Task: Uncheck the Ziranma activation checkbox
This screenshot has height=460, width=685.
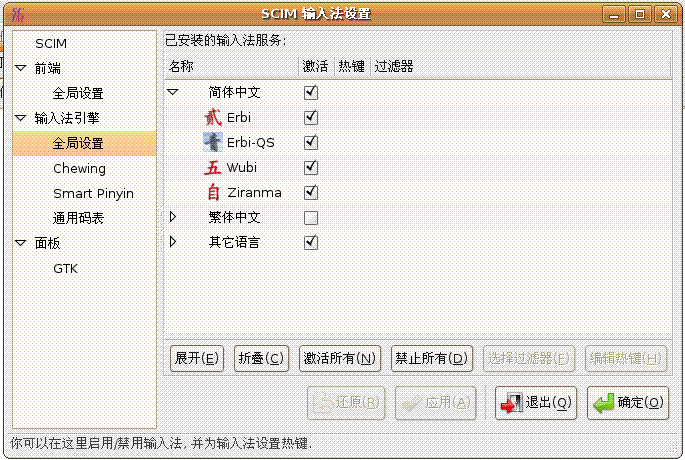Action: click(x=311, y=192)
